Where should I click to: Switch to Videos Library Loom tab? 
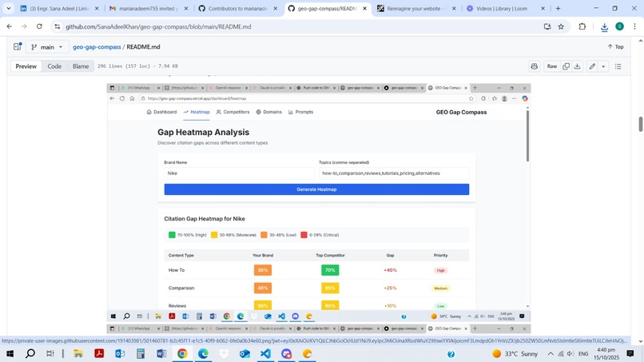506,8
